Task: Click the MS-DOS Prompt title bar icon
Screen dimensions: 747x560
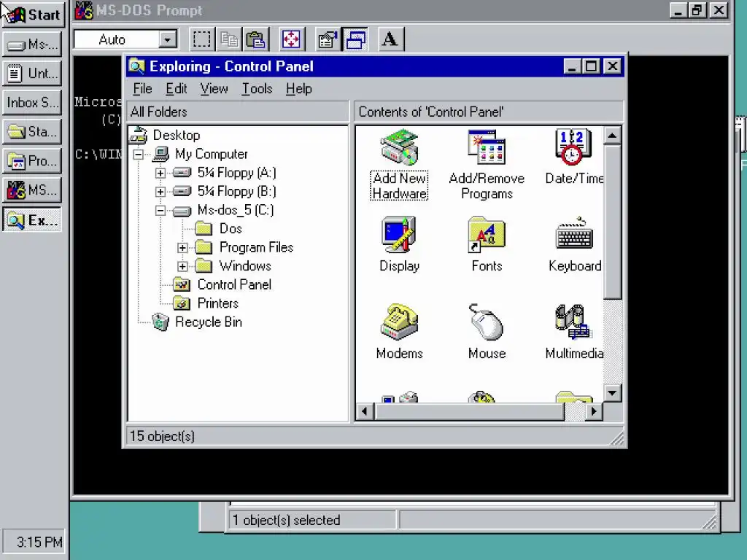Action: [x=84, y=10]
